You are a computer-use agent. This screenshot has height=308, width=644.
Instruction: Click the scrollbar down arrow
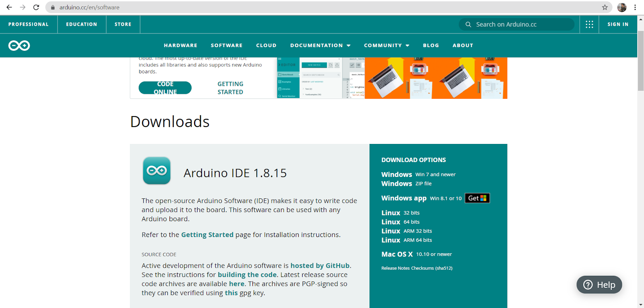point(641,305)
